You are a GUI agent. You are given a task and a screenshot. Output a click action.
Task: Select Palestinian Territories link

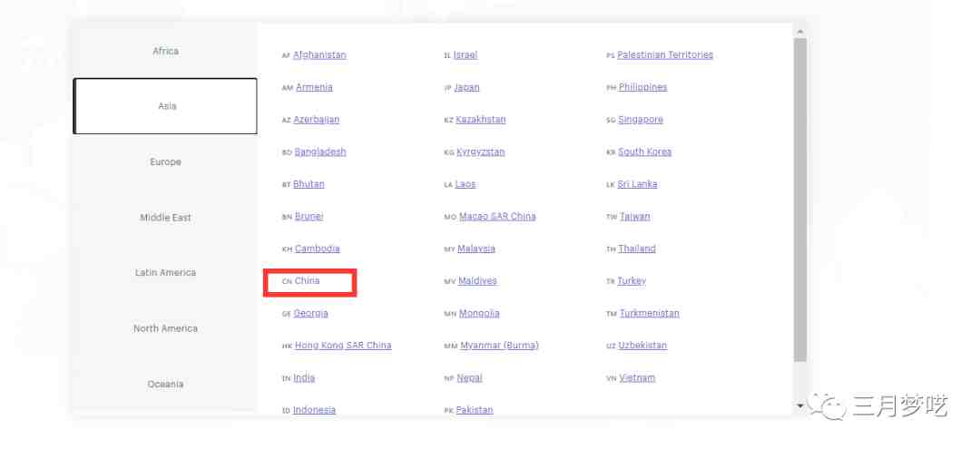coord(665,55)
